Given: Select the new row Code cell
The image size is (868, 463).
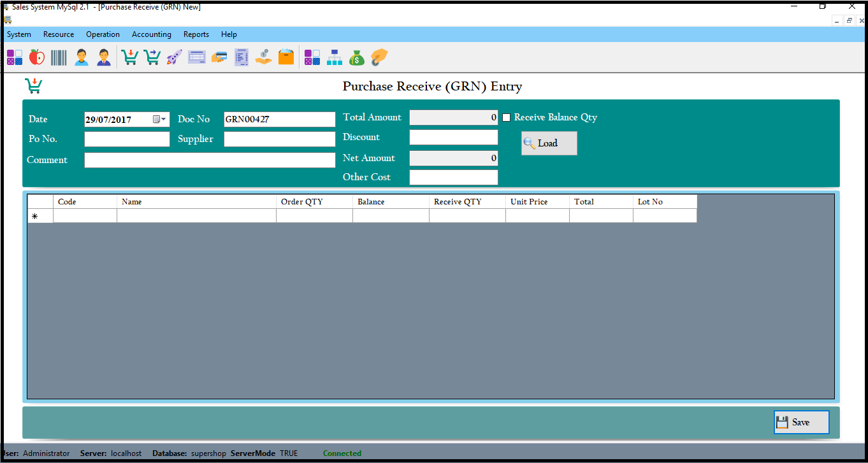Looking at the screenshot, I should [x=85, y=217].
